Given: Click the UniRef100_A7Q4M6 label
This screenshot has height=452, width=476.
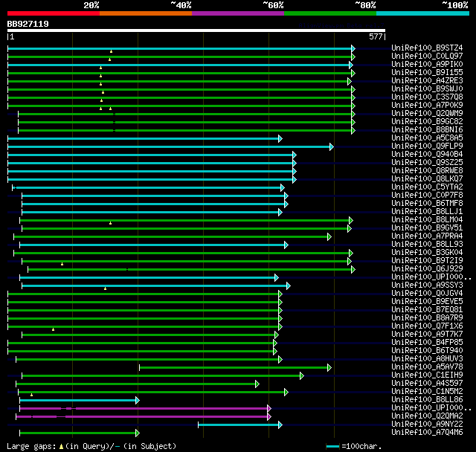Looking at the screenshot, I should (x=427, y=433).
